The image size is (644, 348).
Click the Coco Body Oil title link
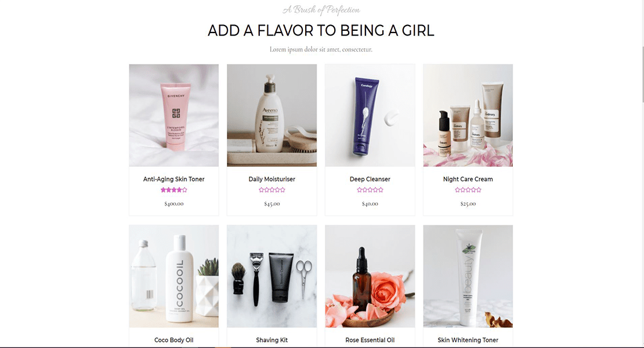[173, 340]
